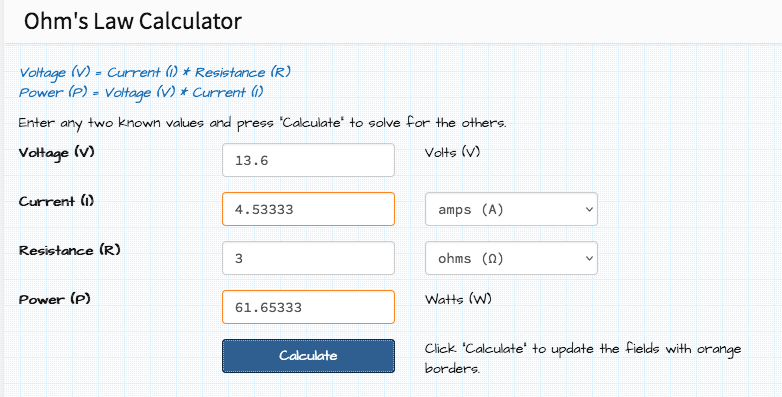Click the Power (P) field label
Viewport: 782px width, 397px height.
(x=54, y=299)
